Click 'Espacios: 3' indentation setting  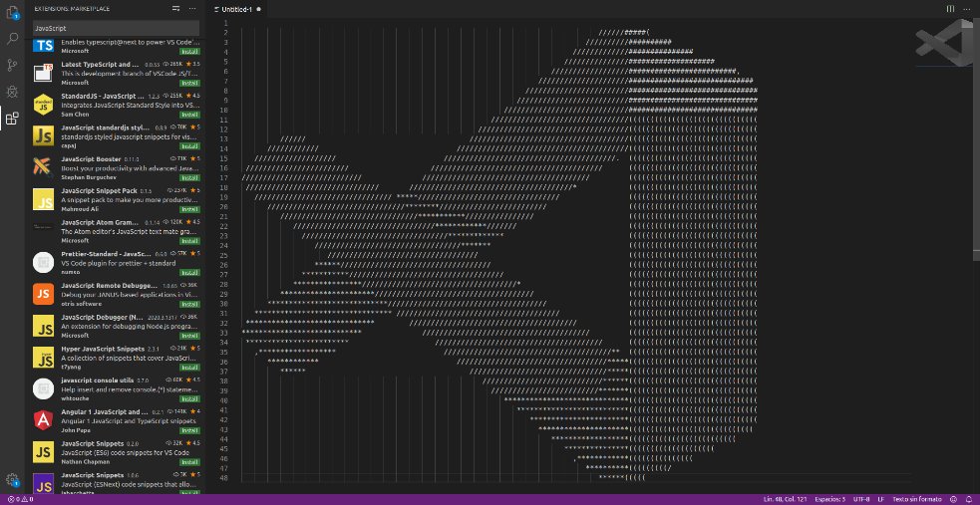[830, 499]
